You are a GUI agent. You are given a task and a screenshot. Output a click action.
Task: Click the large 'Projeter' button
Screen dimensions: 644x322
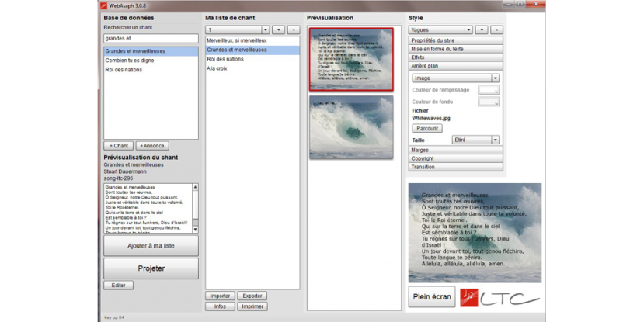tap(151, 268)
